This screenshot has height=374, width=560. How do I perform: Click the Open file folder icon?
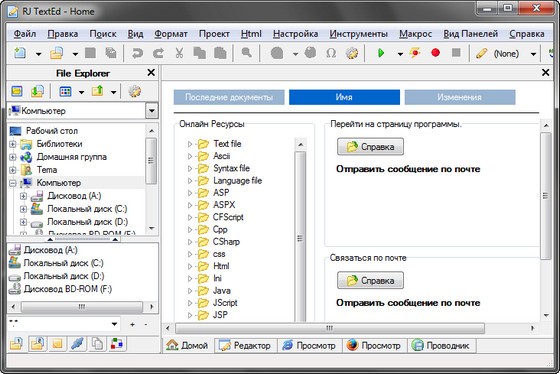pyautogui.click(x=56, y=53)
